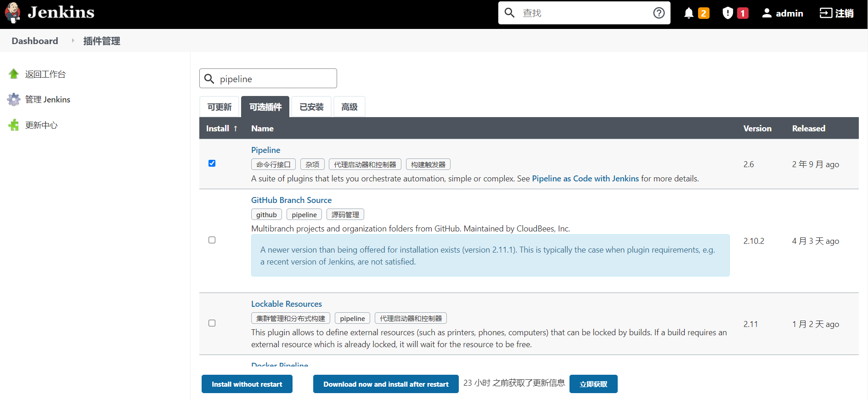Click the magnifier icon in header search
868x400 pixels.
[x=509, y=13]
